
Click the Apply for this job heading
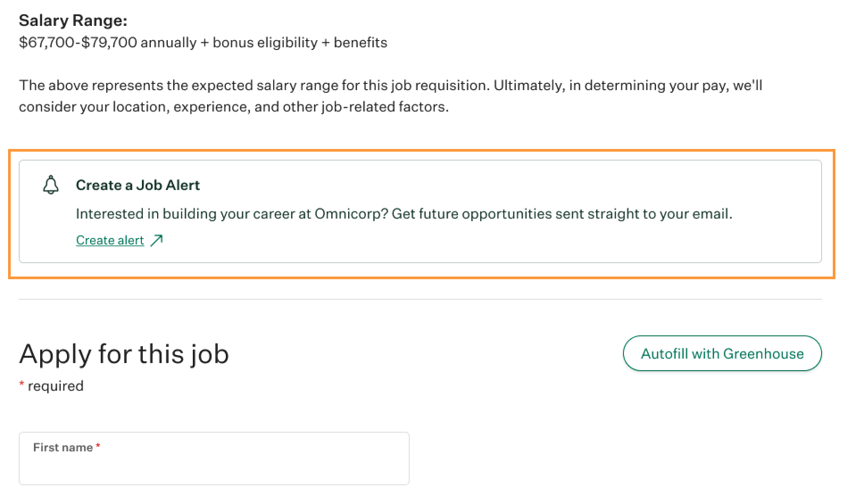[124, 354]
